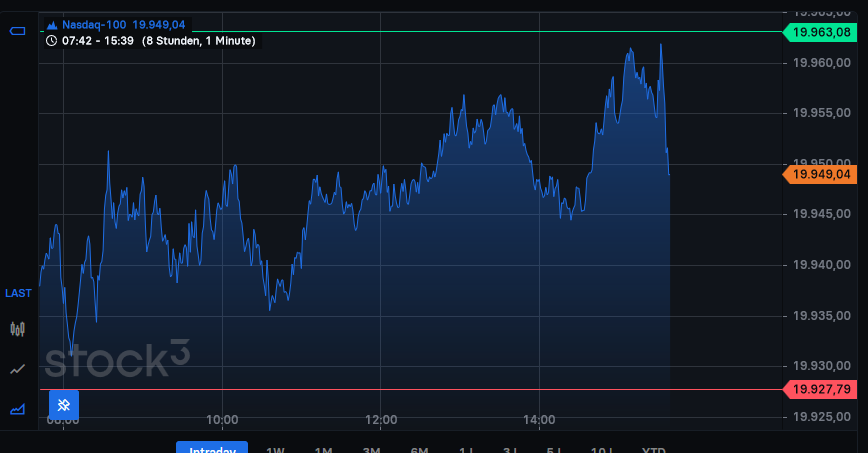Screen dimensions: 868x453
Task: Switch to candlestick chart type
Action: coord(18,329)
